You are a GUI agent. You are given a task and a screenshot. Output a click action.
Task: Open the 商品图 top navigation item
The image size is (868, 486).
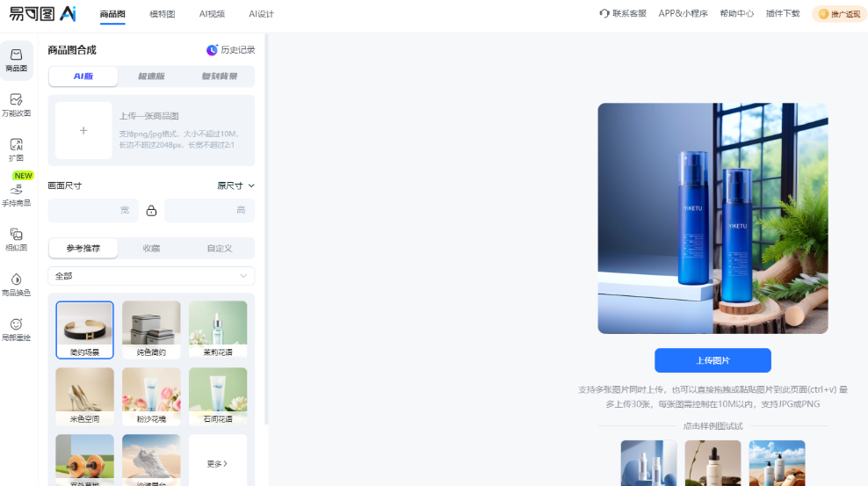112,14
